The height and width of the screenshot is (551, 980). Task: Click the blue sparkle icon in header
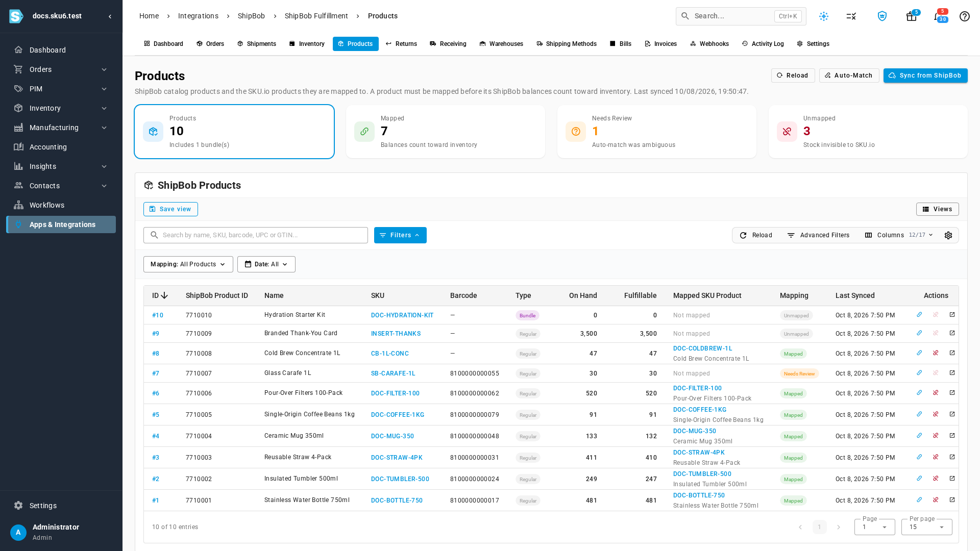(x=824, y=16)
